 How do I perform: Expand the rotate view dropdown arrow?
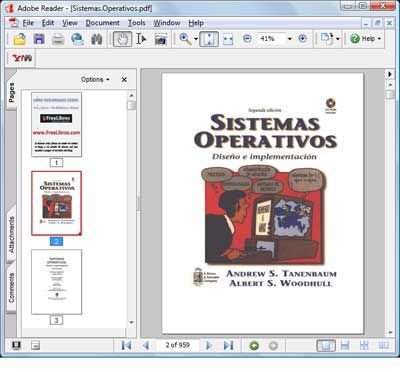click(338, 39)
